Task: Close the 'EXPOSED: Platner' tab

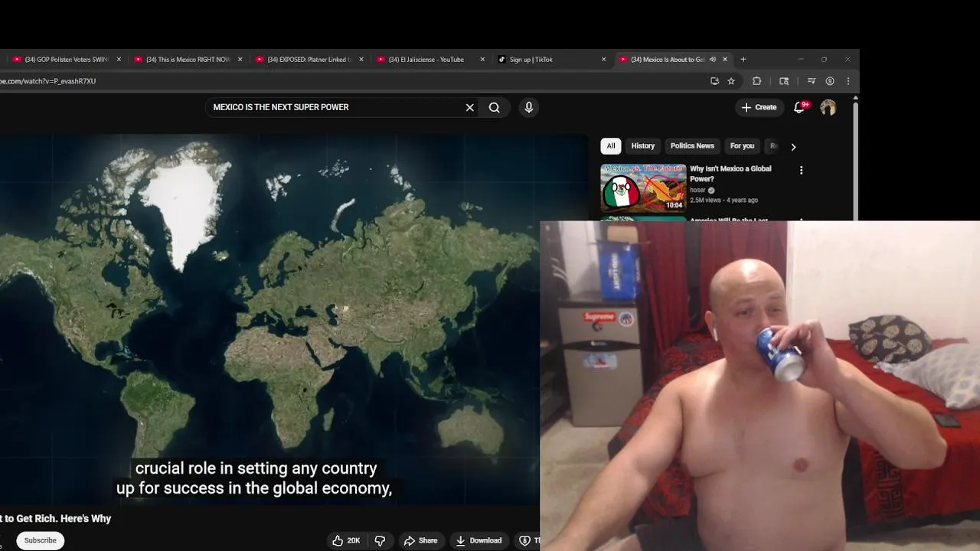Action: coord(361,59)
